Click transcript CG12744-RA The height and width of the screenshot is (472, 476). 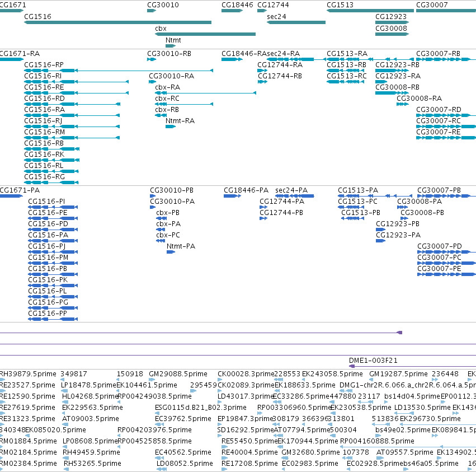pos(280,65)
